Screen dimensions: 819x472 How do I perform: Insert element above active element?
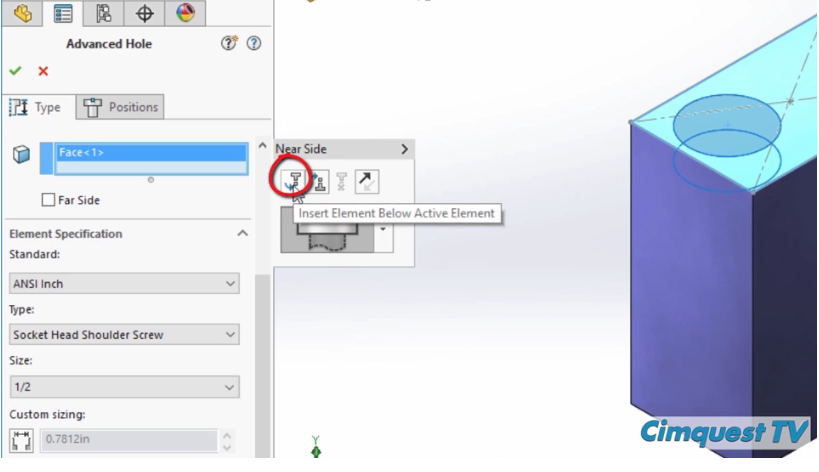pos(319,182)
